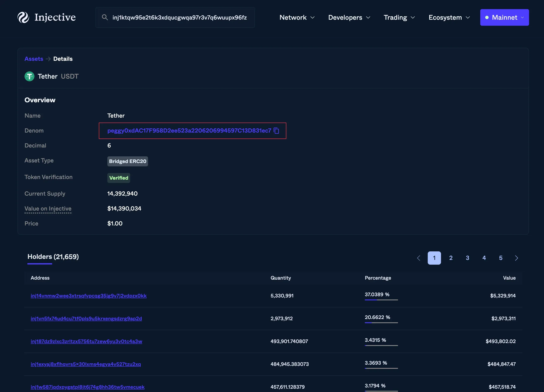This screenshot has height=392, width=544.
Task: Expand the Developers dropdown menu
Action: (349, 17)
